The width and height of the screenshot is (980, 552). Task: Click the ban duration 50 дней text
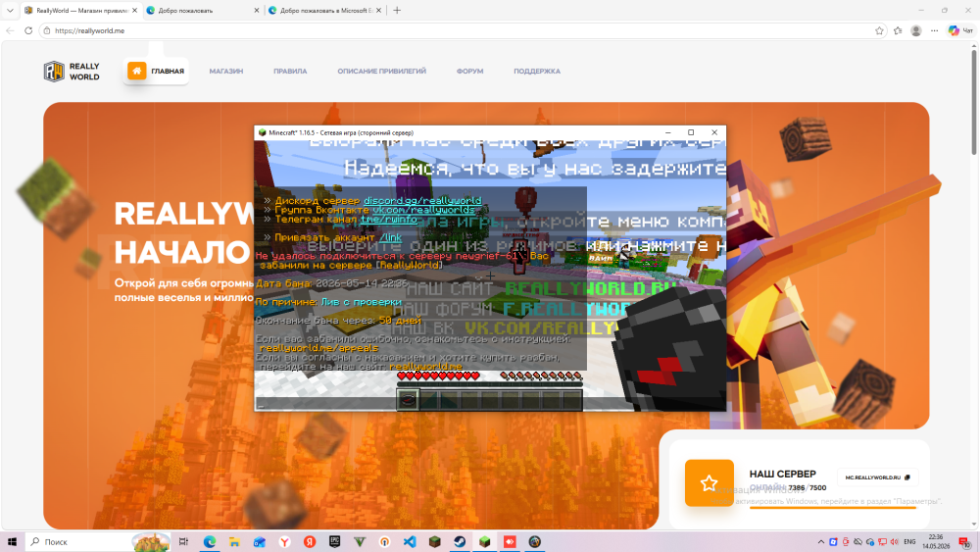[x=400, y=321]
